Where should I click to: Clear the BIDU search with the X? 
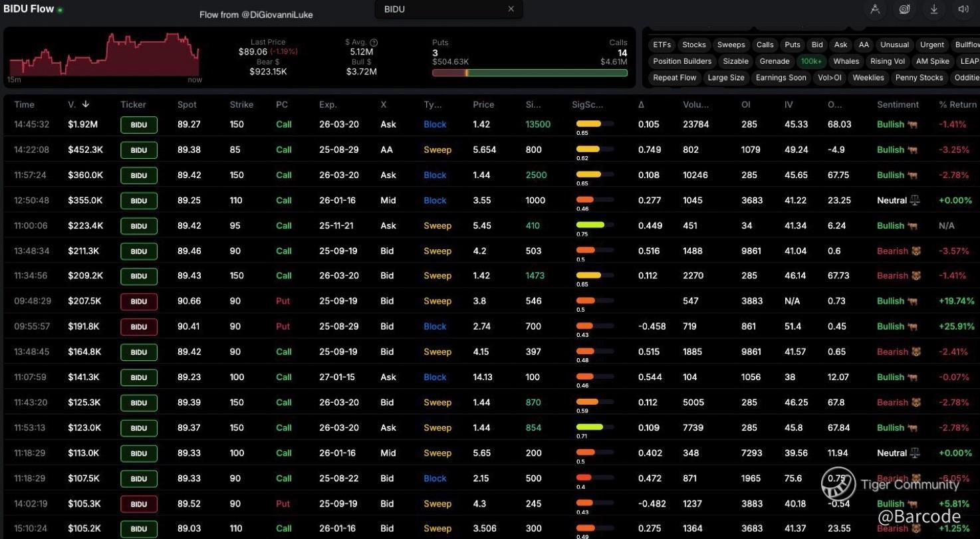point(511,9)
